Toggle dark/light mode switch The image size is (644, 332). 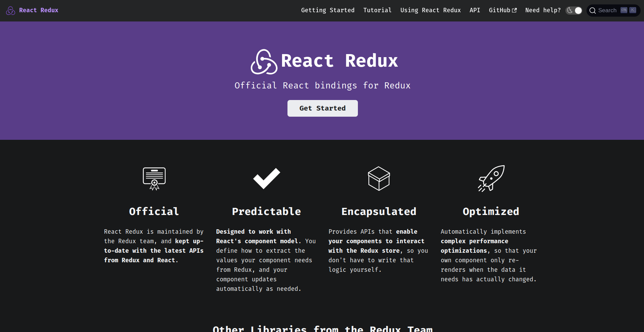click(x=574, y=11)
